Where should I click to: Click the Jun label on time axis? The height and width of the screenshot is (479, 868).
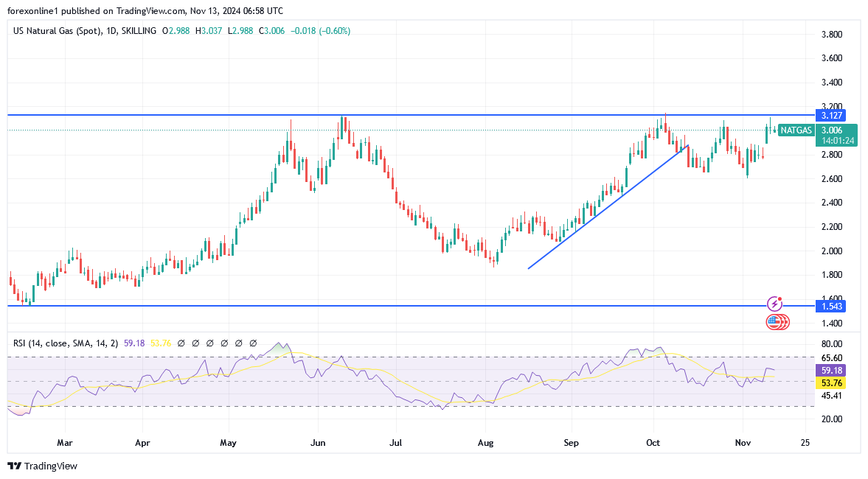point(318,442)
